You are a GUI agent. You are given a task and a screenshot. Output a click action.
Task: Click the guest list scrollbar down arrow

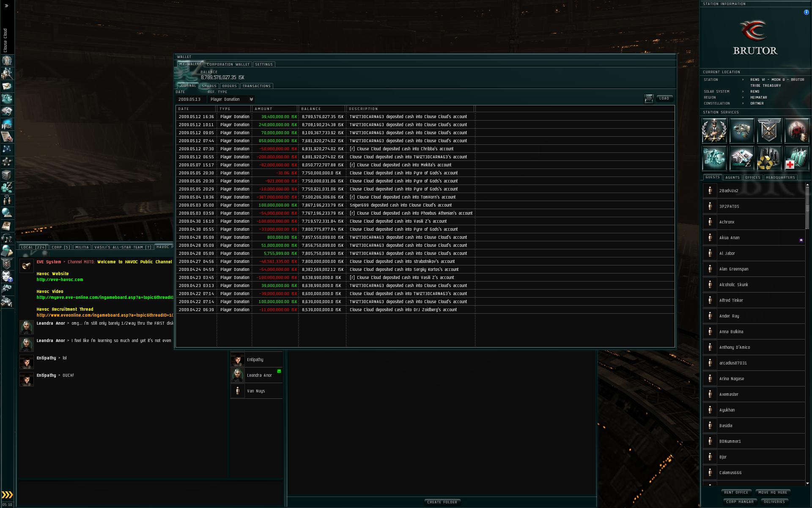(x=807, y=483)
